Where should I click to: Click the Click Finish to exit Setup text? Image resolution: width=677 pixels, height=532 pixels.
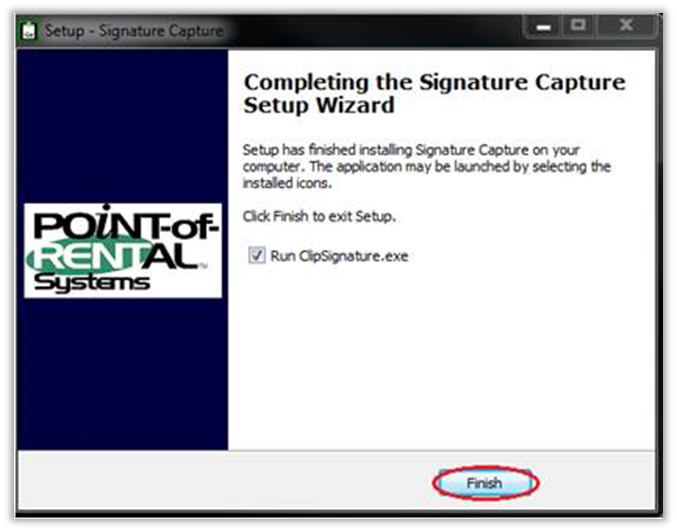pyautogui.click(x=319, y=216)
